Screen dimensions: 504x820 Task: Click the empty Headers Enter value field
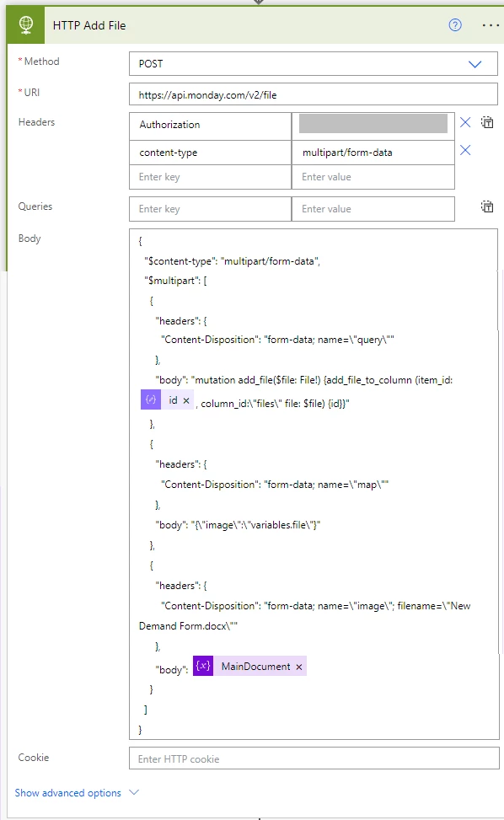(373, 177)
